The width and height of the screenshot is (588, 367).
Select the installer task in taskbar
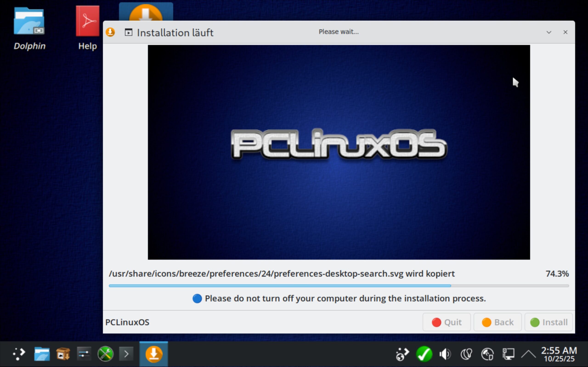pyautogui.click(x=154, y=354)
